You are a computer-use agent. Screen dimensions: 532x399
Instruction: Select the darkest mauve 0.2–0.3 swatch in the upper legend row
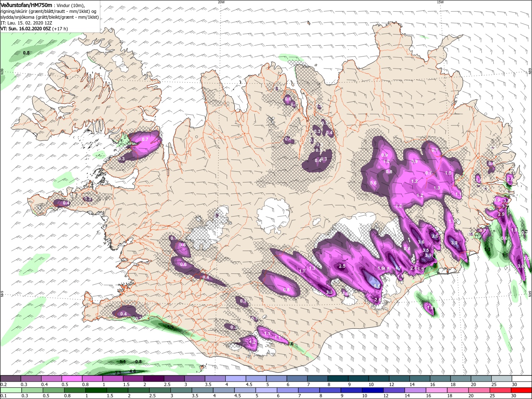coord(10,379)
